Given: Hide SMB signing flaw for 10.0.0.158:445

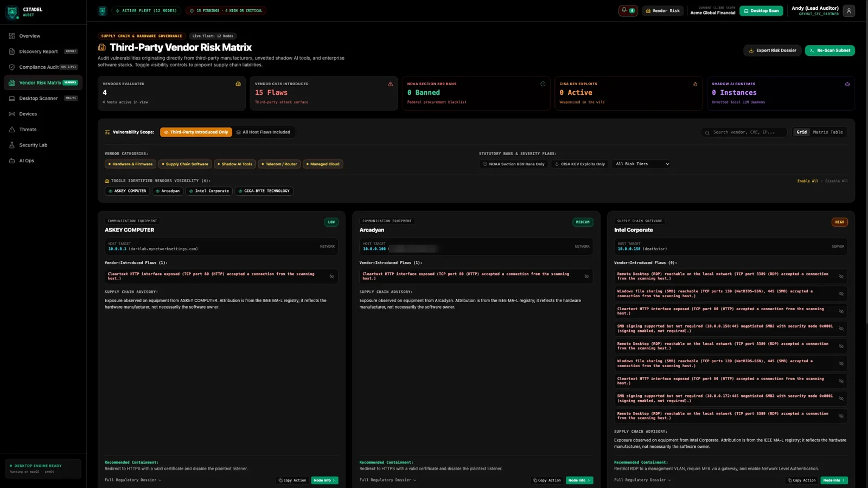Looking at the screenshot, I should point(841,329).
